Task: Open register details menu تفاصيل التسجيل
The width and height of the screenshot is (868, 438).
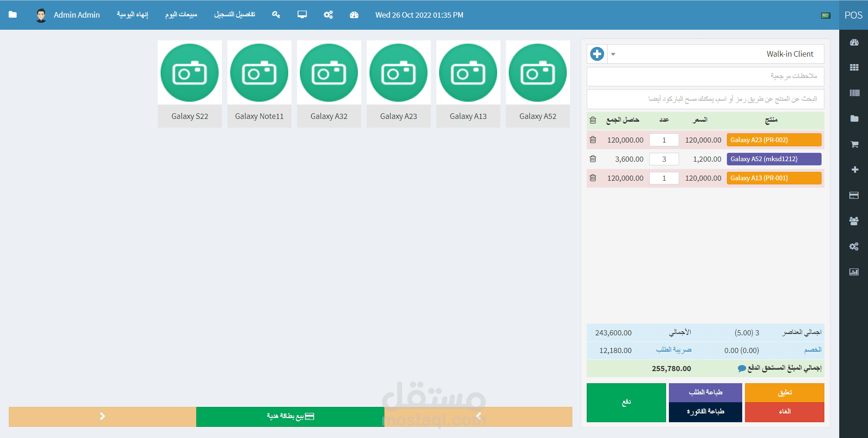Action: pos(234,15)
